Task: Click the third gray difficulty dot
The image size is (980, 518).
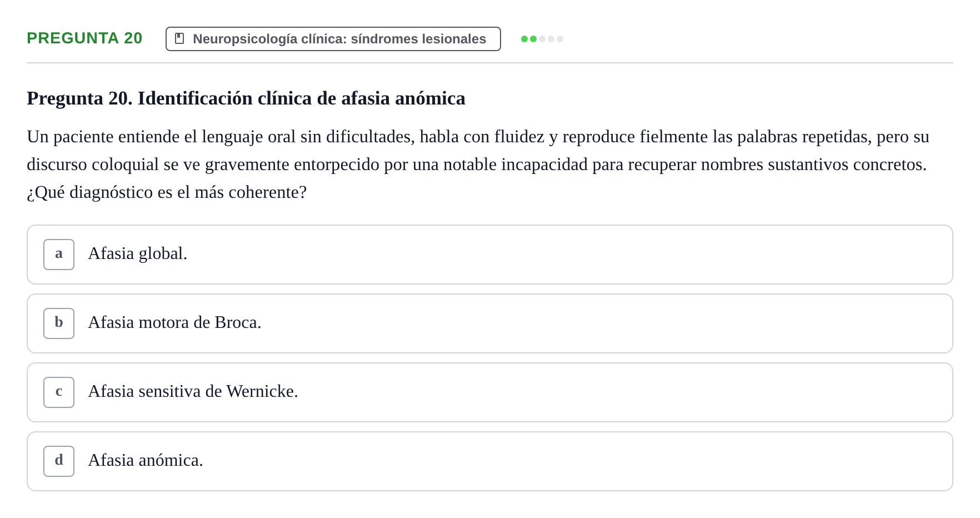Action: [542, 39]
